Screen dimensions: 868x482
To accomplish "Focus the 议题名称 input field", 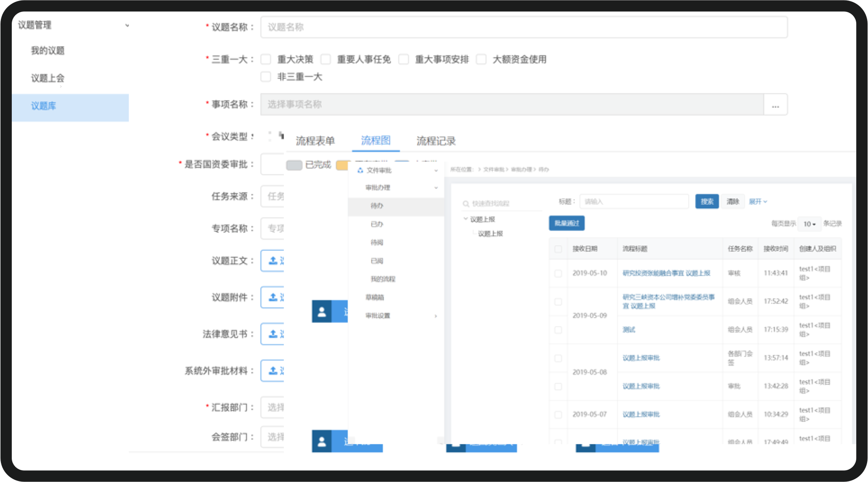I will point(524,27).
